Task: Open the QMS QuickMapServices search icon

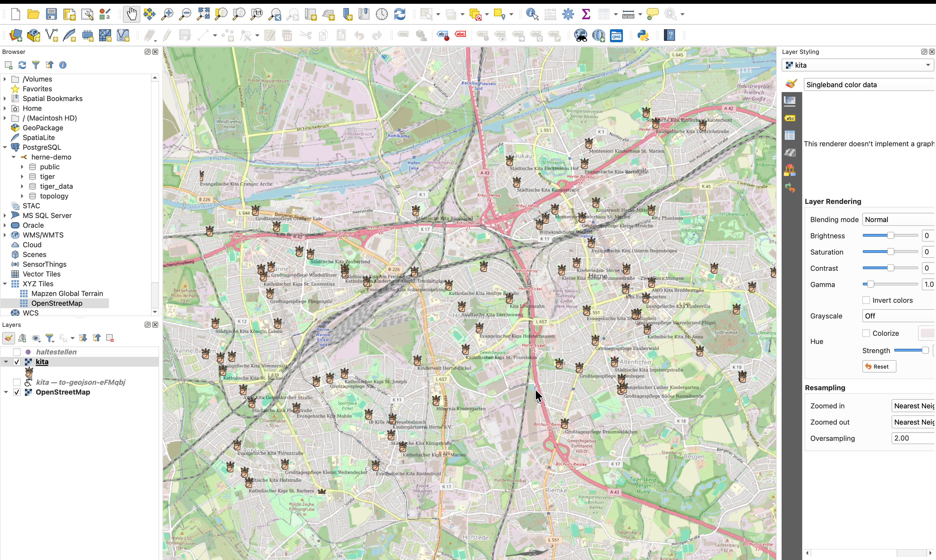Action: click(616, 35)
